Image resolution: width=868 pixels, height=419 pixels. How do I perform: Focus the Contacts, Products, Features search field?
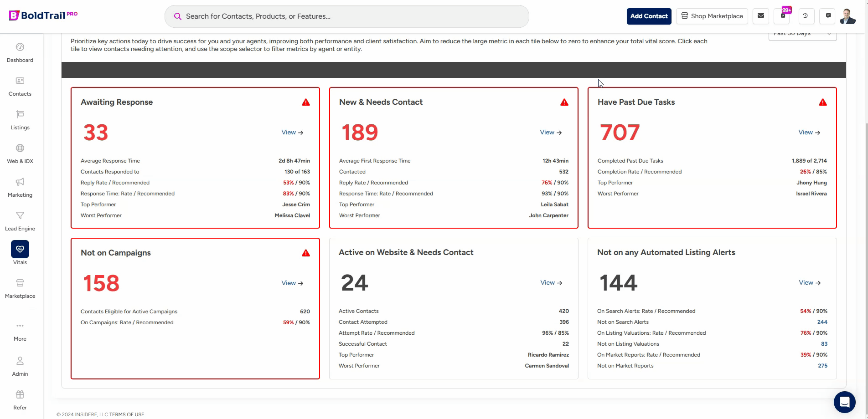click(x=346, y=16)
